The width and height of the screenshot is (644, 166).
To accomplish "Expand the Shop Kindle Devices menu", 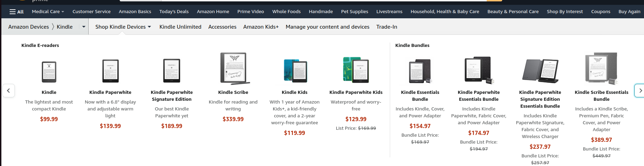I will click(x=123, y=27).
